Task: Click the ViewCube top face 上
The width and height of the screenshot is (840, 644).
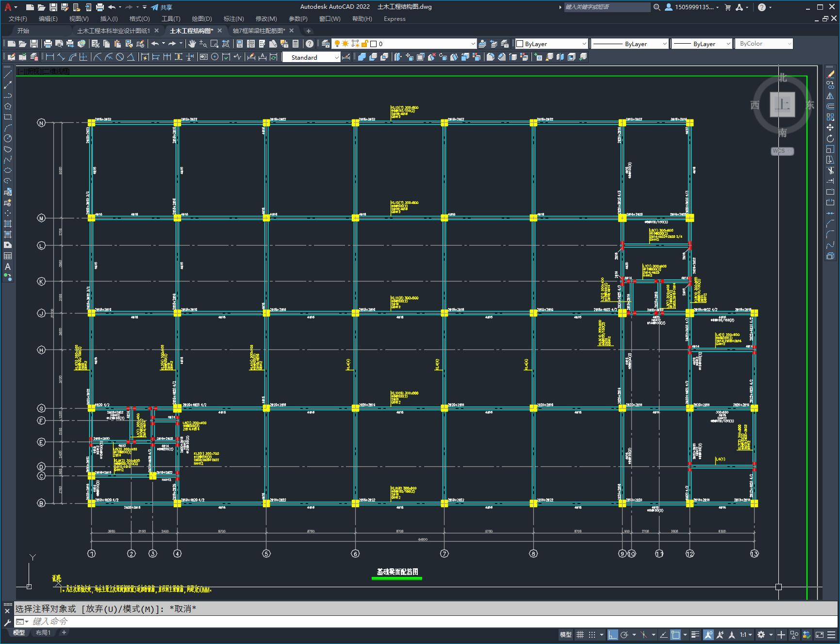Action: [782, 104]
